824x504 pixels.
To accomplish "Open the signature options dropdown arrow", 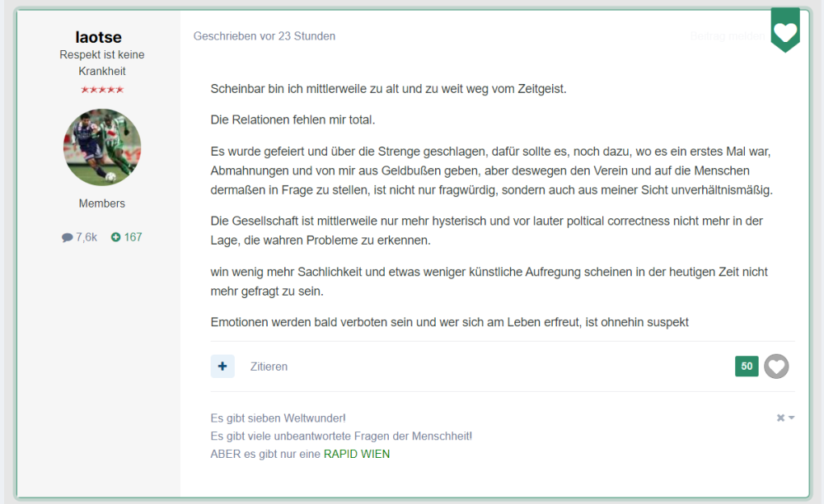I will (792, 418).
